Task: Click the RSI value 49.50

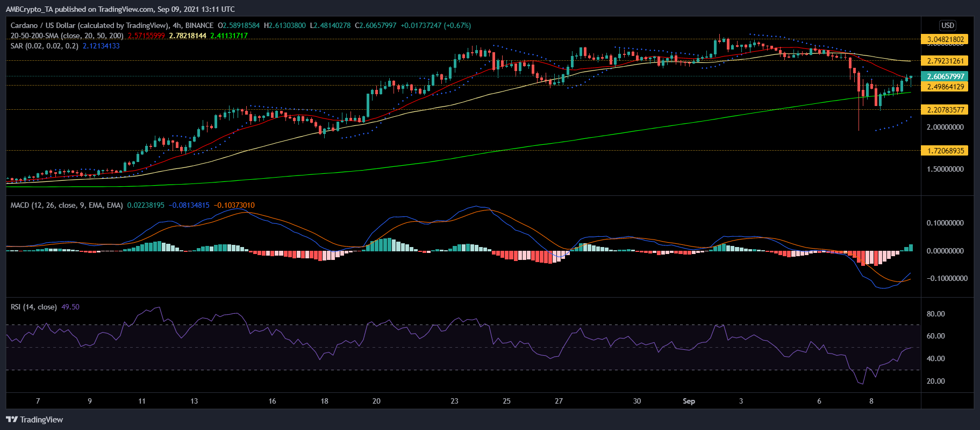Action: pyautogui.click(x=70, y=307)
